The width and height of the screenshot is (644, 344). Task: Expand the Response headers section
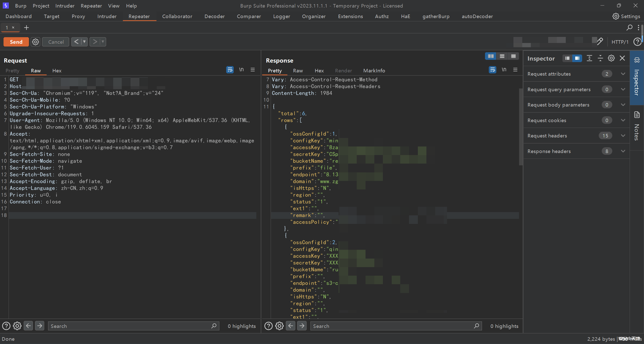[623, 151]
